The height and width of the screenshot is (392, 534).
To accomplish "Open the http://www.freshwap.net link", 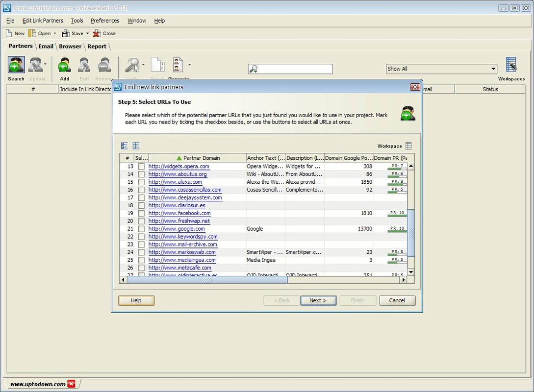I will [179, 221].
